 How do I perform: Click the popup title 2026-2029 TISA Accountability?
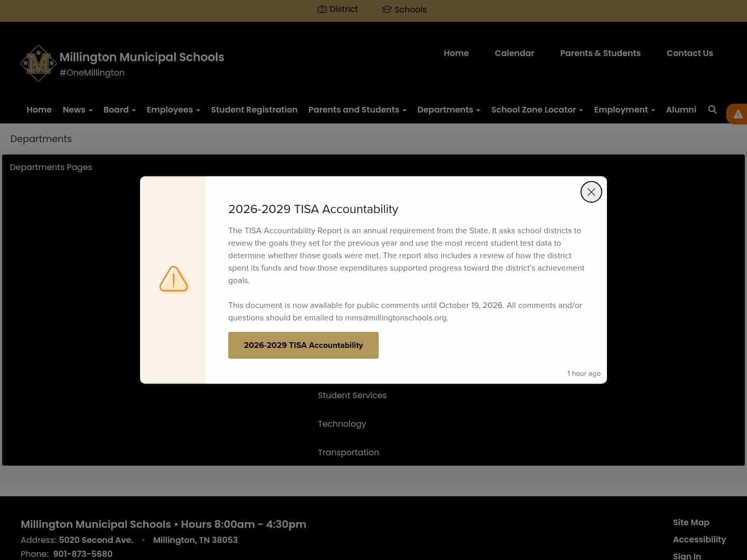(313, 209)
